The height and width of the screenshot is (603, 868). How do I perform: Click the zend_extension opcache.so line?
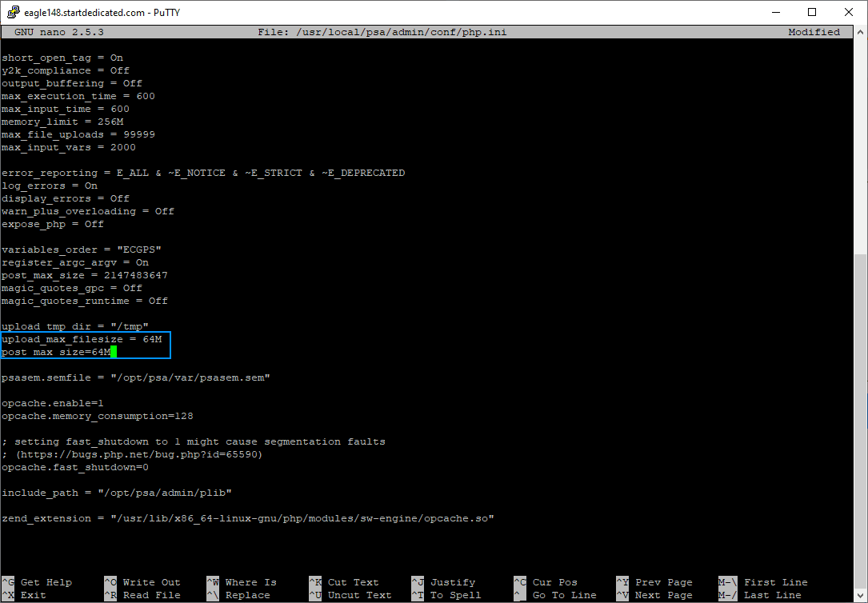[248, 518]
